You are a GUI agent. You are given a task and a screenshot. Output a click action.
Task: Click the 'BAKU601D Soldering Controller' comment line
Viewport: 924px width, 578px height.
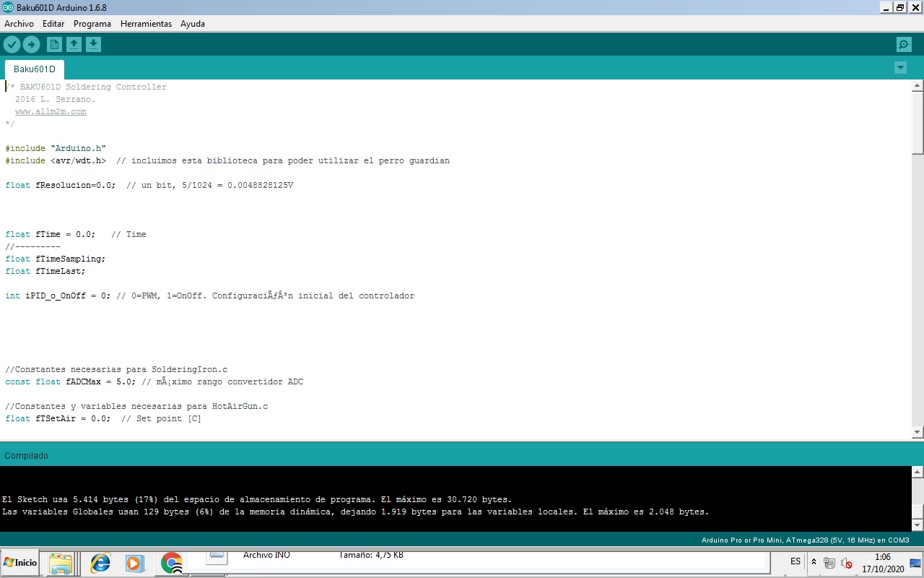(86, 87)
